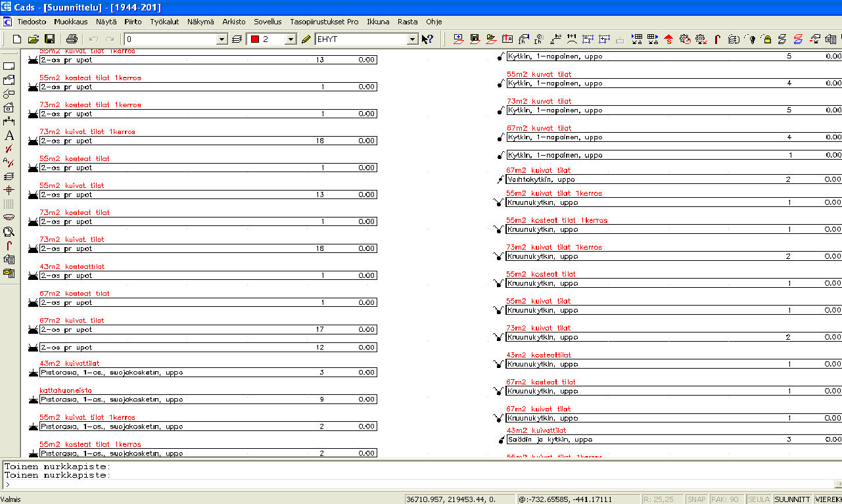Open the Sovellus menu
The height and width of the screenshot is (504, 842).
pos(268,22)
